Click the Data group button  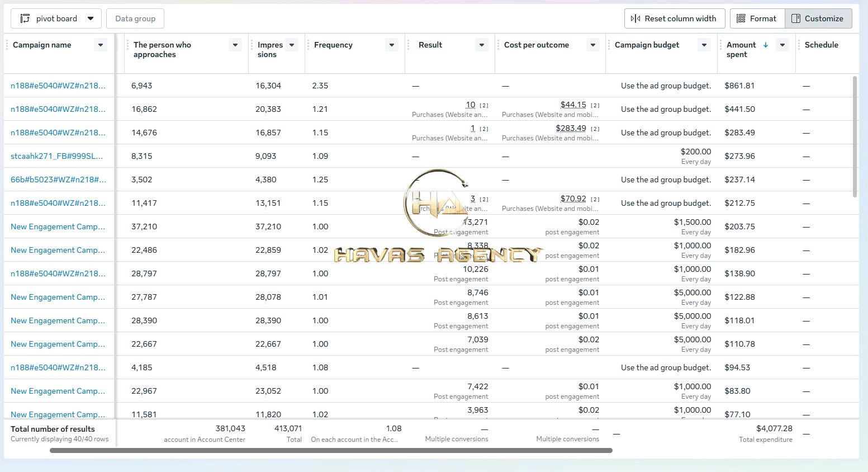135,18
